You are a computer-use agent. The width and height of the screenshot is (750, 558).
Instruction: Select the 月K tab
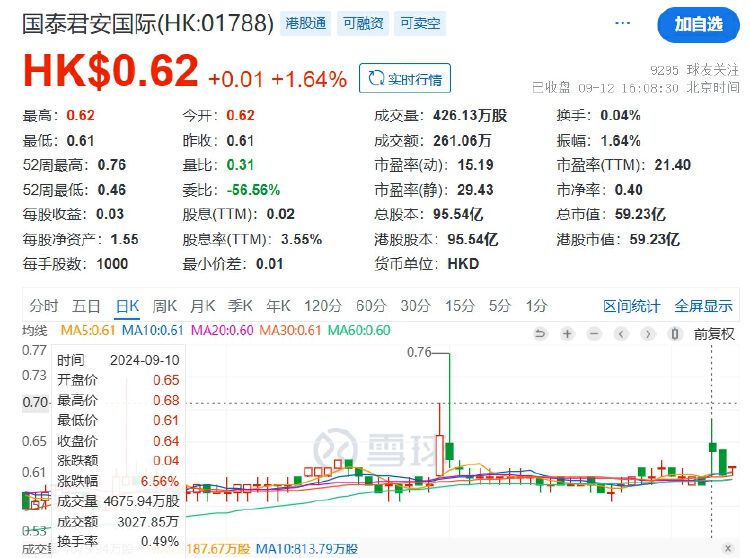point(202,306)
